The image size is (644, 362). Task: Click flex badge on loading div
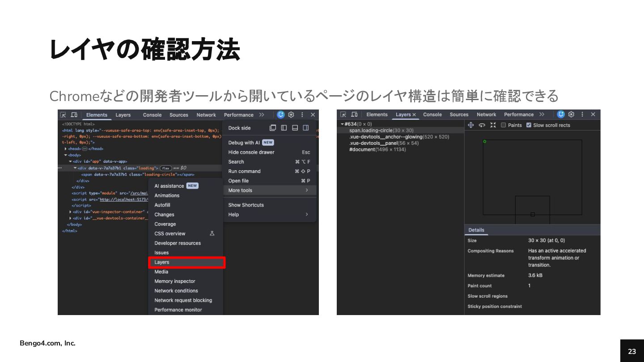pyautogui.click(x=166, y=168)
